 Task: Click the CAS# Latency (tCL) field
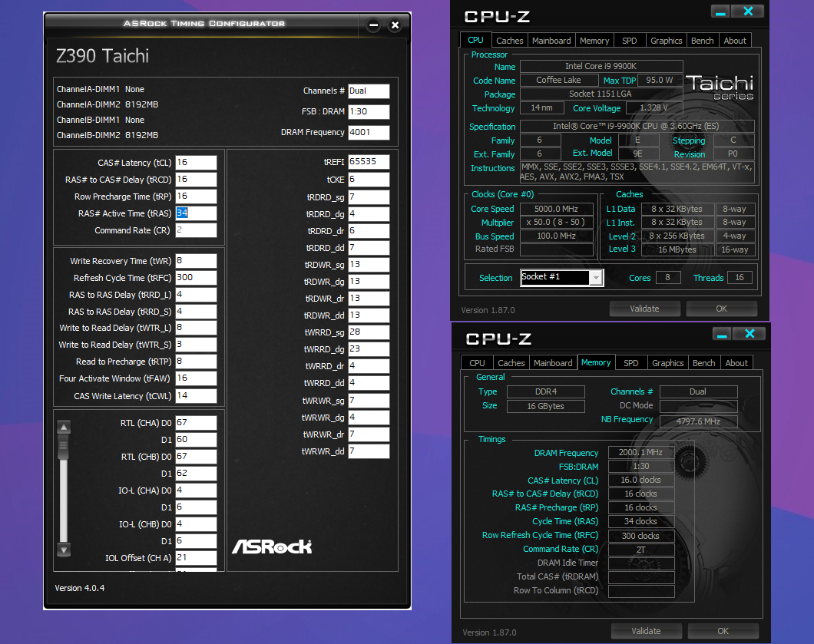point(196,163)
